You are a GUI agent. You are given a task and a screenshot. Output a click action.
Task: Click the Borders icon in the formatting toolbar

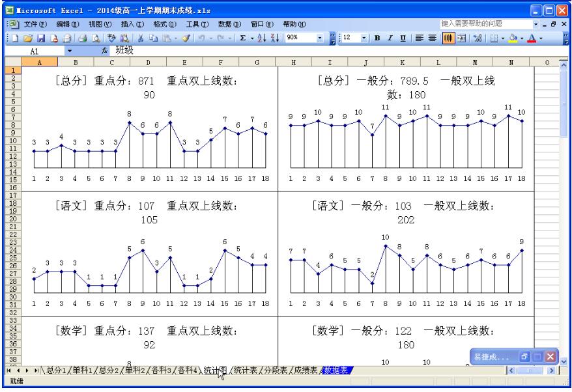point(494,38)
